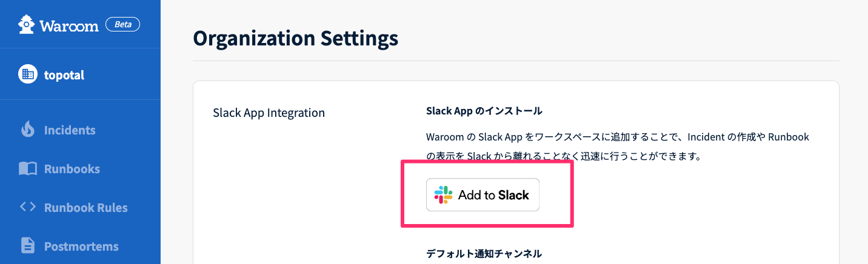Click the Slack App Integration section label
This screenshot has width=868, height=264.
[269, 113]
